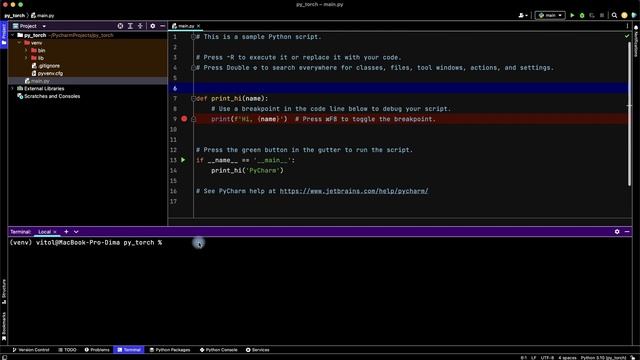Start debugging with the green bug icon
The image size is (640, 360).
(x=582, y=16)
